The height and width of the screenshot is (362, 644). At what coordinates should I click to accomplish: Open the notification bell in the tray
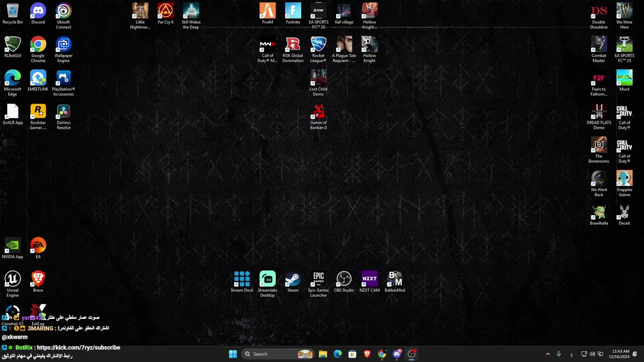[x=635, y=354]
